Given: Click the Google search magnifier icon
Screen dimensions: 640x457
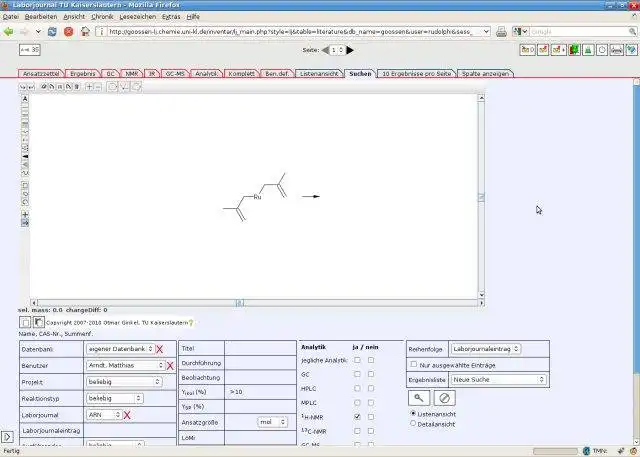Looking at the screenshot, I should click(x=632, y=31).
